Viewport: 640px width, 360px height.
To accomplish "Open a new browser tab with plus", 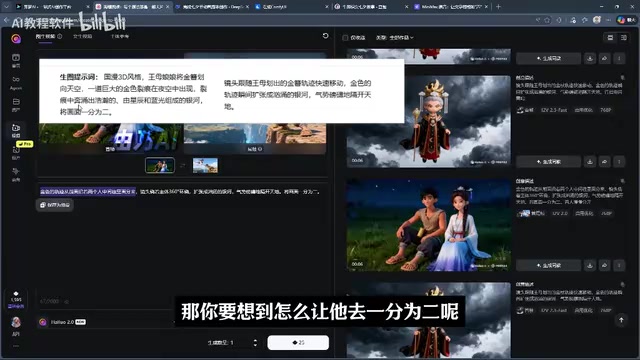I will (498, 7).
